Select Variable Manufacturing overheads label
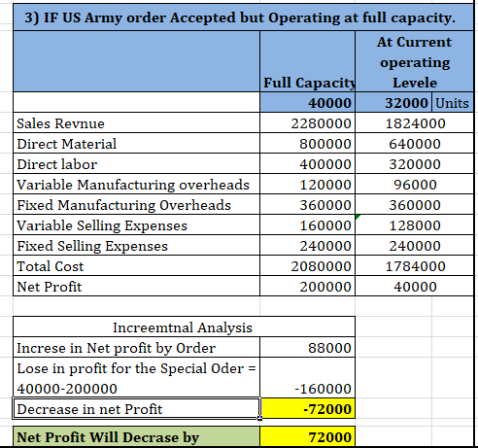This screenshot has width=478, height=448. 136,185
